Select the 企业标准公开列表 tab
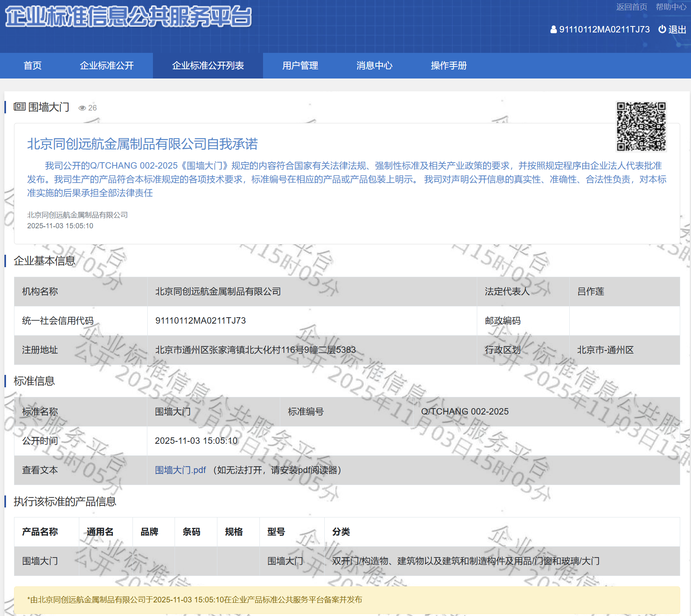The height and width of the screenshot is (616, 691). click(208, 66)
